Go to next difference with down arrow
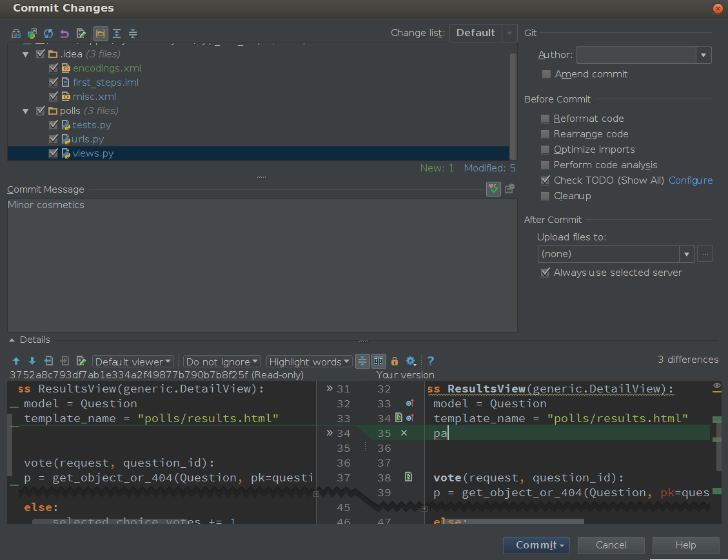728x560 pixels. (32, 362)
